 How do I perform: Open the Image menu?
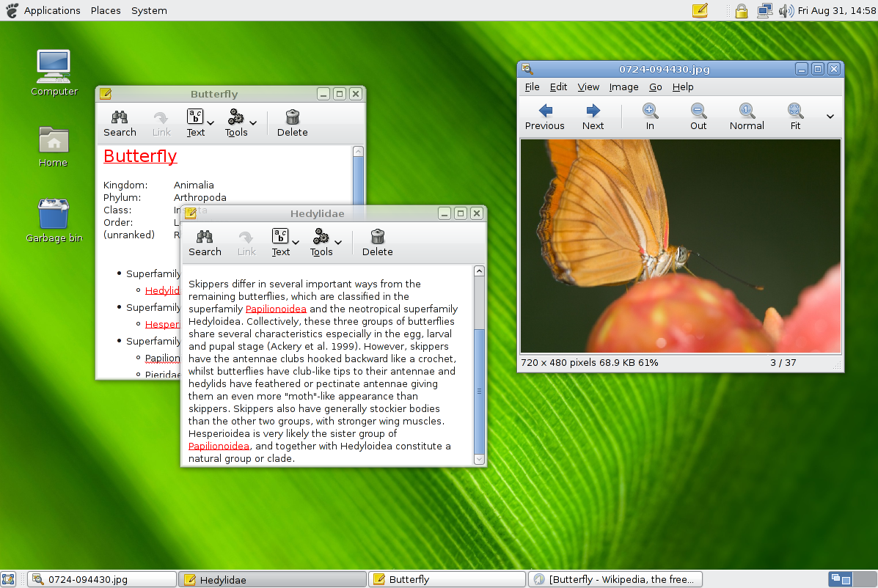(623, 87)
